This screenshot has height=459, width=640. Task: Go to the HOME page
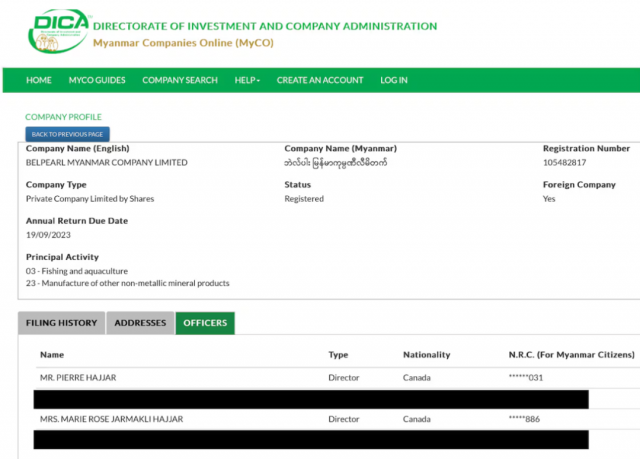39,80
